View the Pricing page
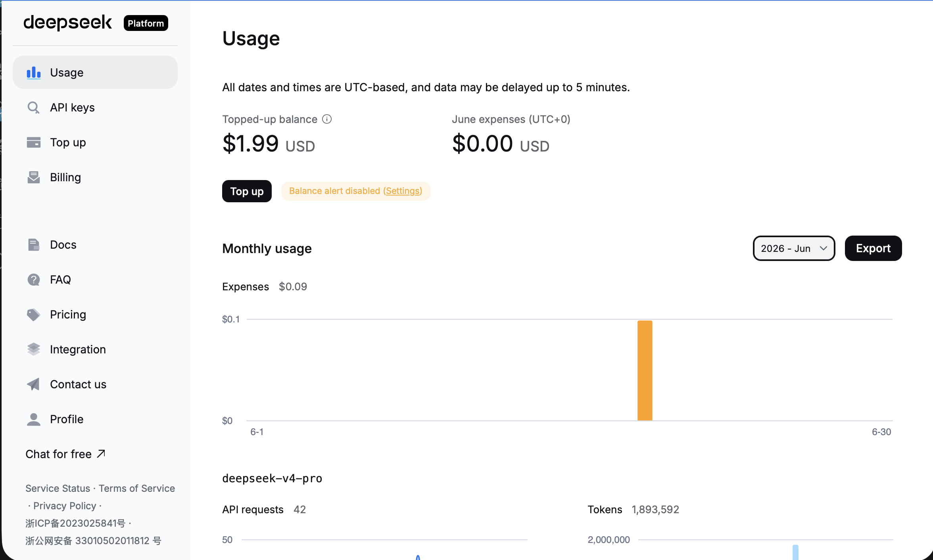Viewport: 933px width, 560px height. [x=95, y=315]
